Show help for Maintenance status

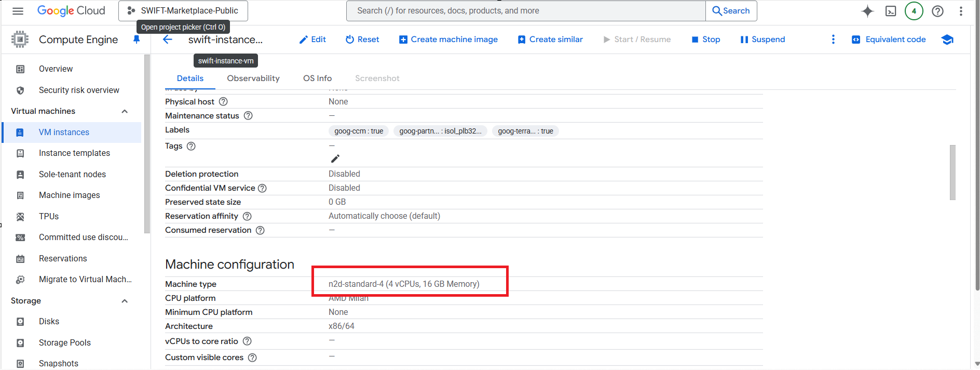click(248, 115)
